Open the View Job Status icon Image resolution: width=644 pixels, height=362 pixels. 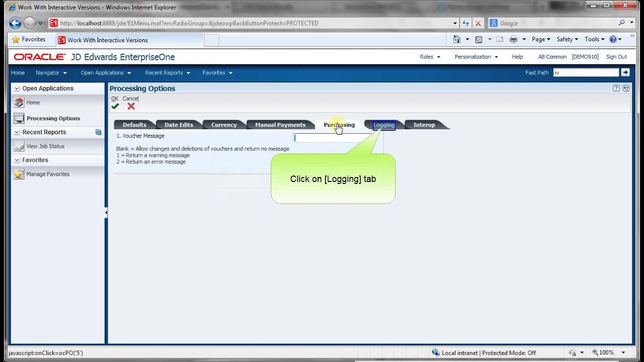pyautogui.click(x=19, y=146)
